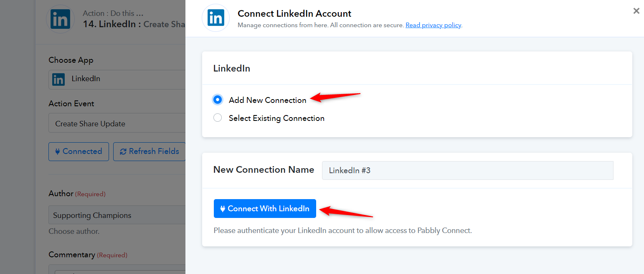
Task: Click the Commentary field below its label
Action: [x=117, y=269]
